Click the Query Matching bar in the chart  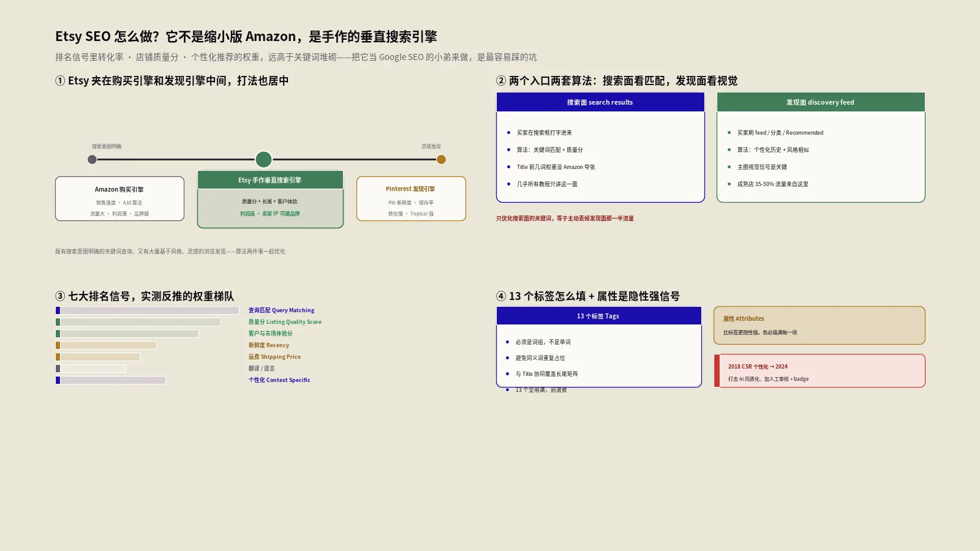(x=147, y=310)
